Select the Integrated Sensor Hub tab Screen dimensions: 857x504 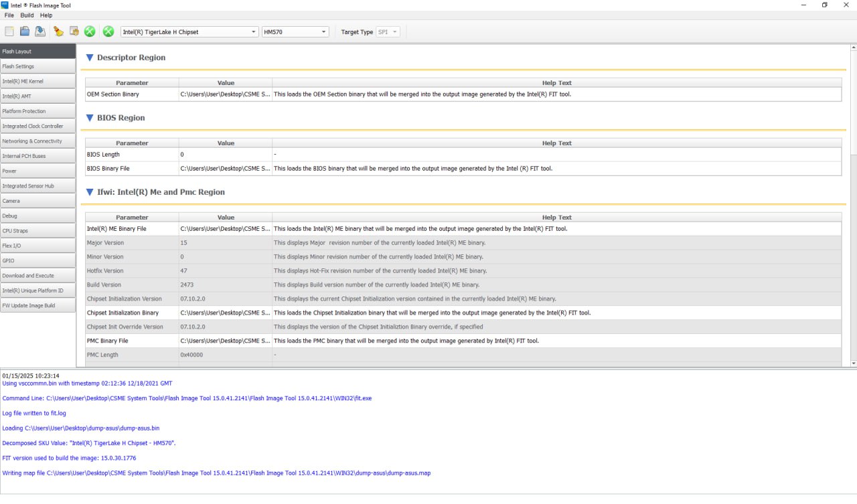point(37,186)
